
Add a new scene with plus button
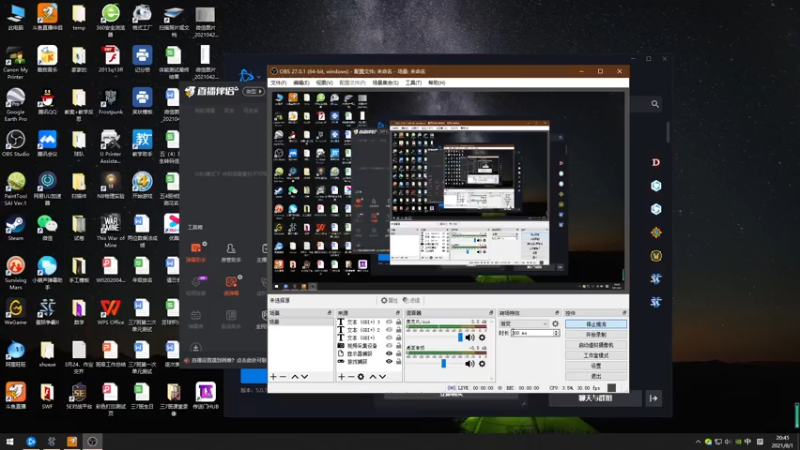click(273, 377)
